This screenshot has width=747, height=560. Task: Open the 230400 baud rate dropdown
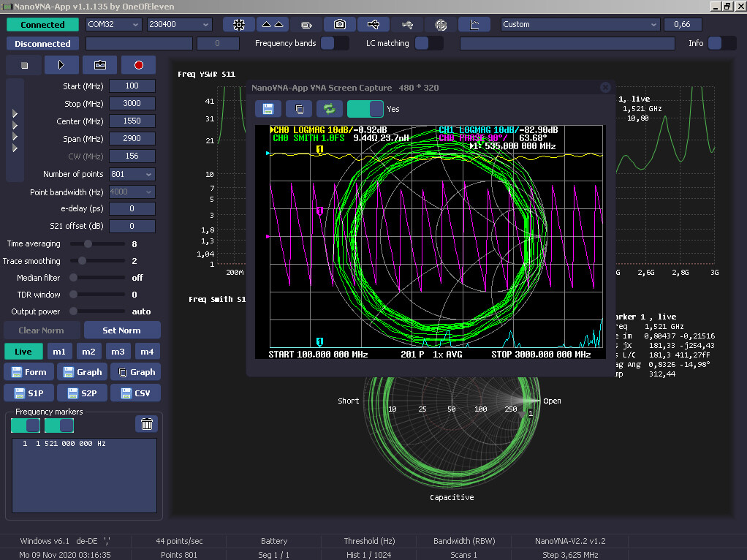(x=178, y=24)
